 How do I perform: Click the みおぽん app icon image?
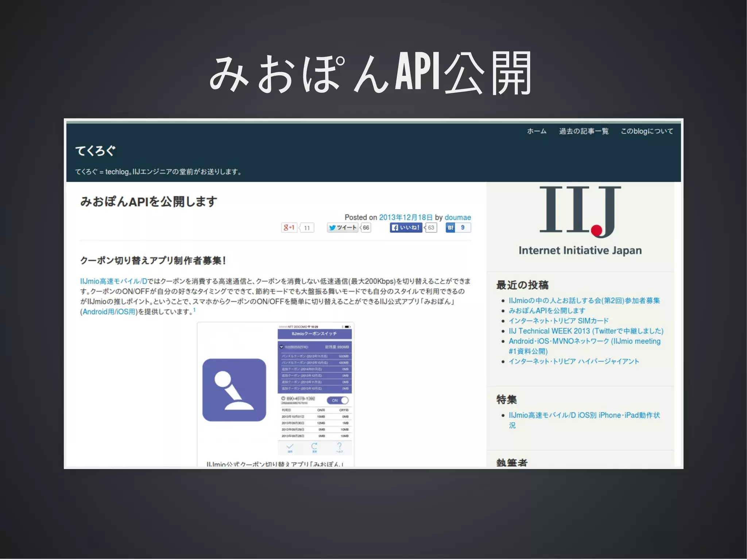click(234, 390)
